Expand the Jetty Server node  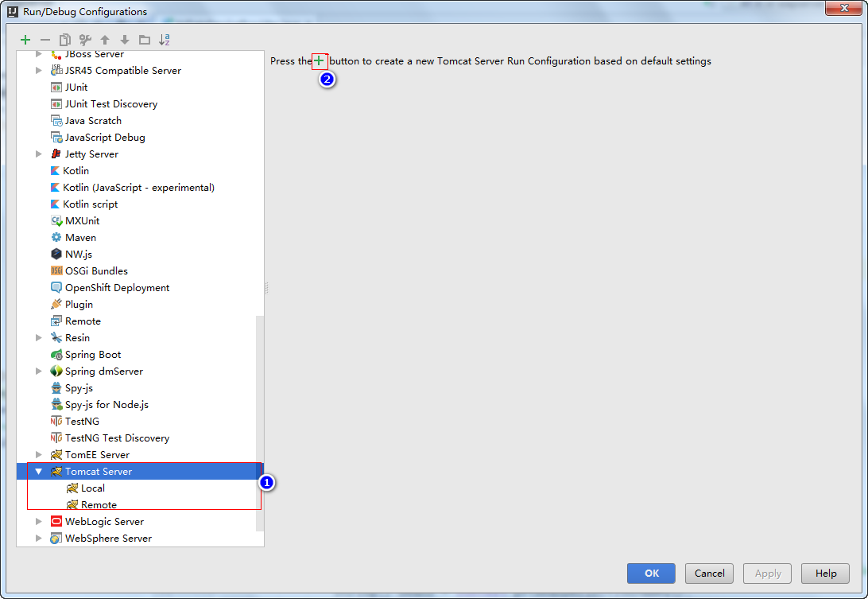38,154
